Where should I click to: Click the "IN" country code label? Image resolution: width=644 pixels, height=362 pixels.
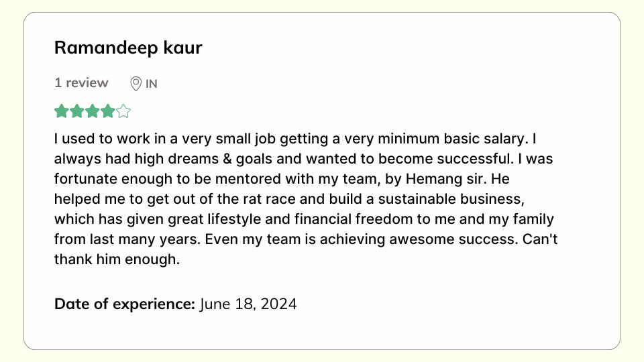(x=152, y=84)
